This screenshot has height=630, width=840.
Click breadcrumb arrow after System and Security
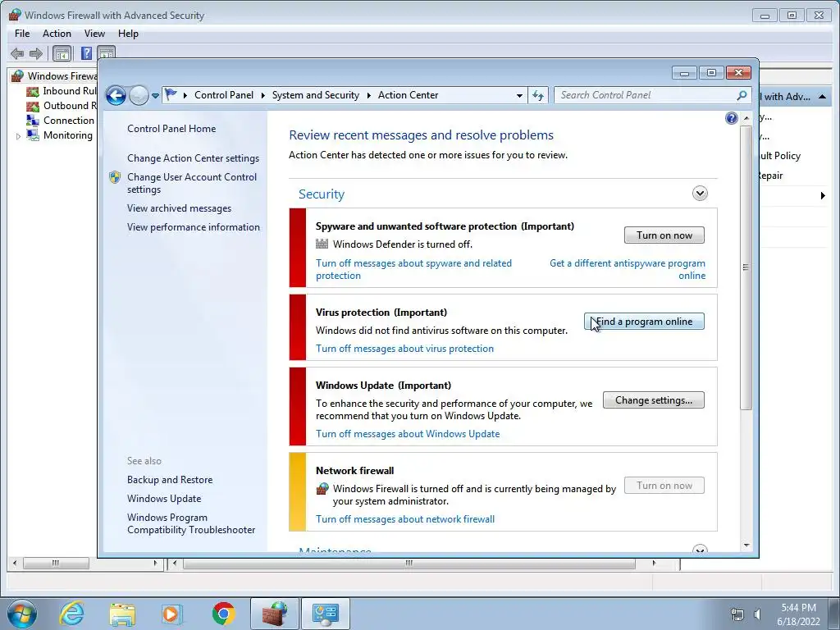[x=369, y=95]
